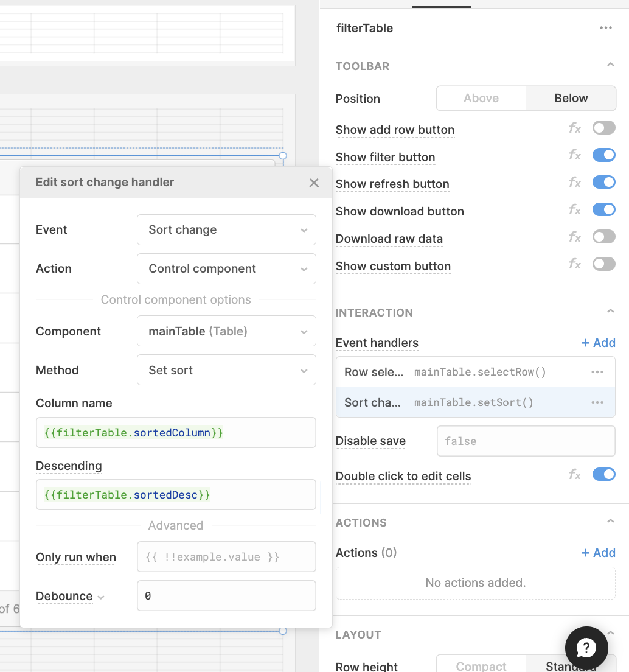
Task: Add a new event handler
Action: [598, 343]
